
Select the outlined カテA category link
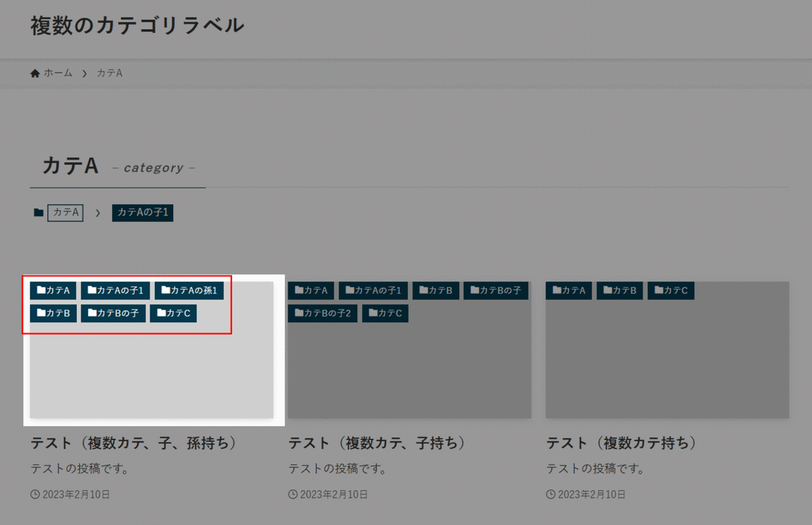(x=66, y=212)
